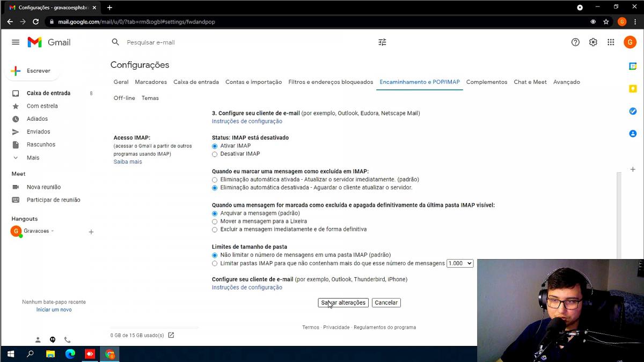Open Contas e importação tab
The height and width of the screenshot is (362, 644).
pyautogui.click(x=253, y=82)
